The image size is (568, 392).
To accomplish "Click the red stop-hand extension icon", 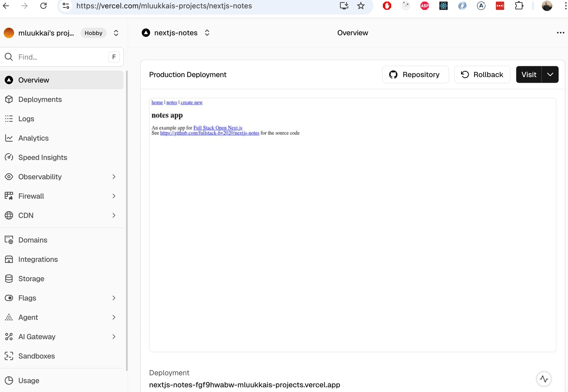I will 387,6.
